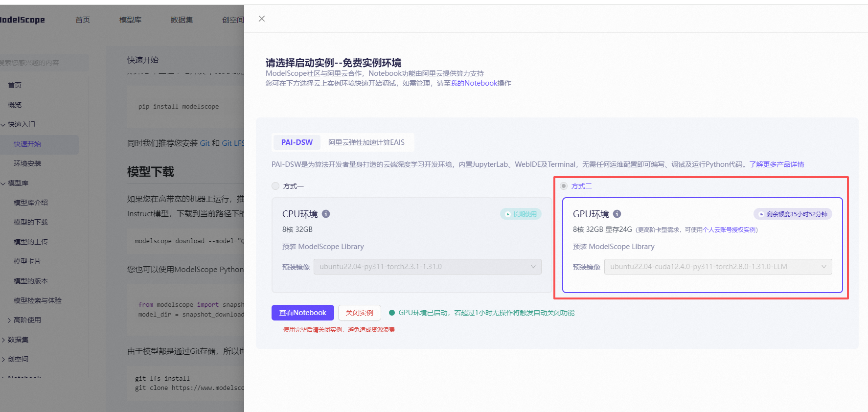This screenshot has width=868, height=412.
Task: Open 模型的版本 in the sidebar
Action: (x=31, y=281)
